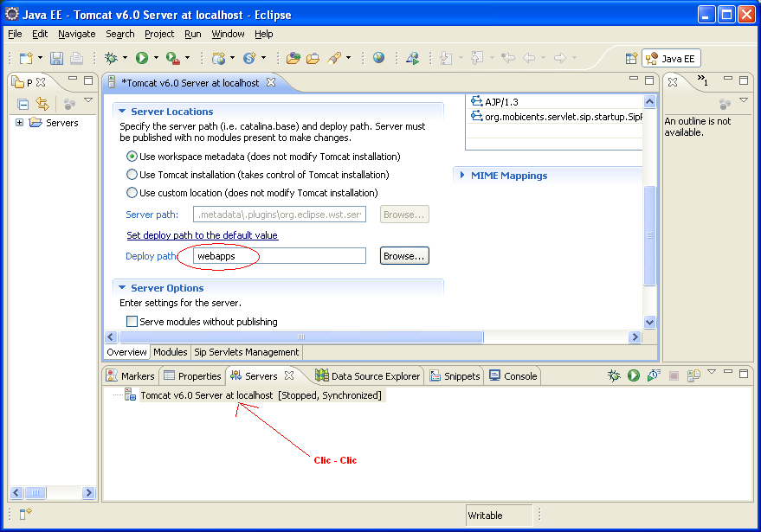Save the server editor via toolbar Save icon

56,58
